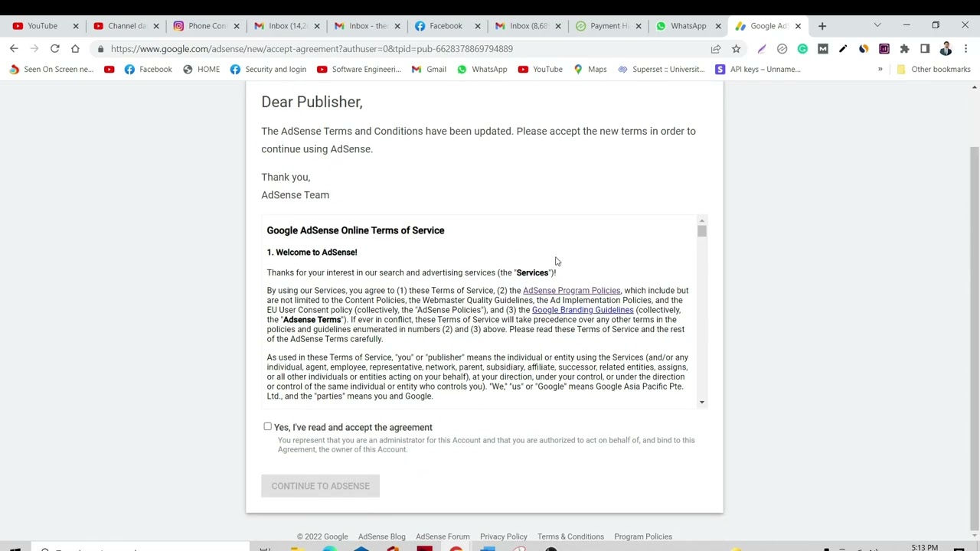Click the terms box scroll-down arrow
This screenshot has width=980, height=551.
[702, 402]
